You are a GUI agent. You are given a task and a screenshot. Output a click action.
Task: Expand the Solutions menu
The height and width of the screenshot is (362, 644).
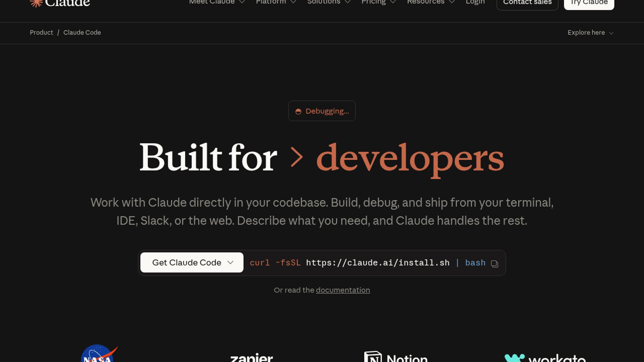(329, 2)
